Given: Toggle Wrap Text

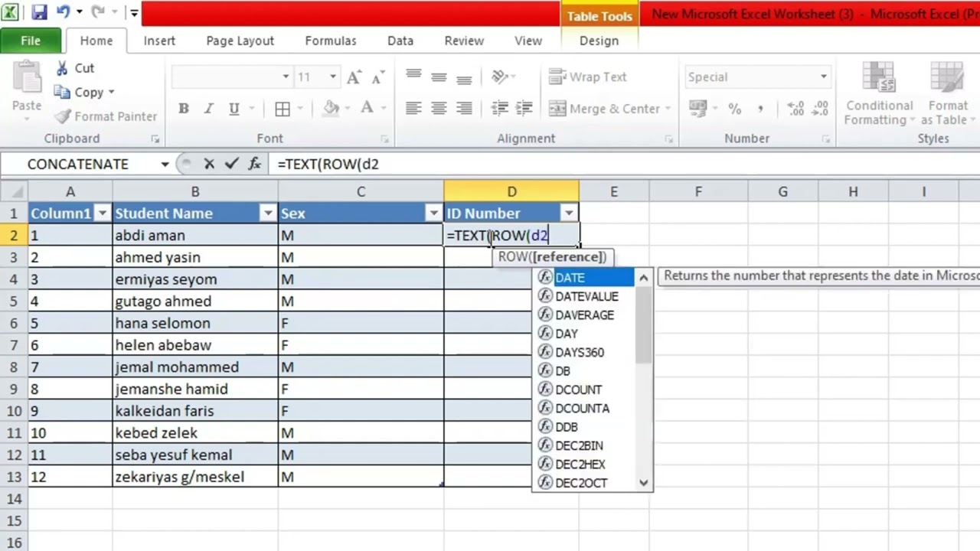Looking at the screenshot, I should pos(588,77).
